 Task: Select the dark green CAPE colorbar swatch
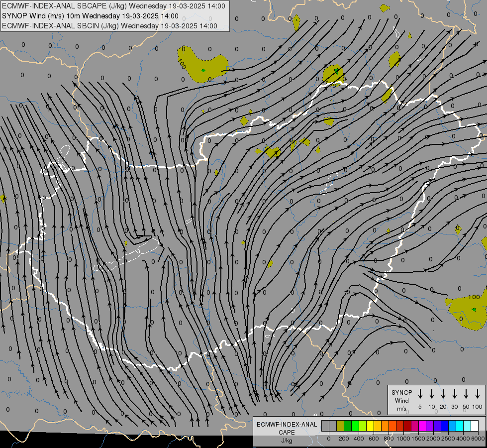point(348,426)
